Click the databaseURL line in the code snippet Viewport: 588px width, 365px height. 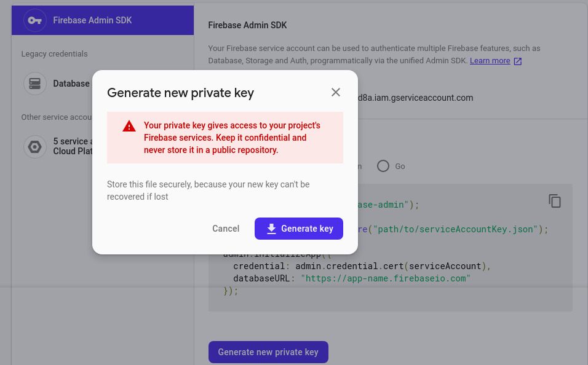tap(351, 278)
